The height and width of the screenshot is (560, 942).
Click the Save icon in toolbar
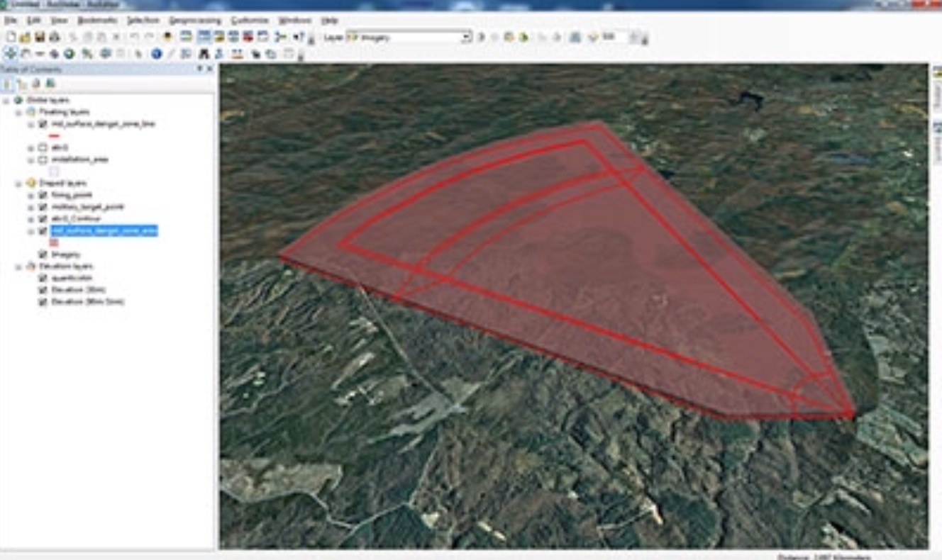40,37
